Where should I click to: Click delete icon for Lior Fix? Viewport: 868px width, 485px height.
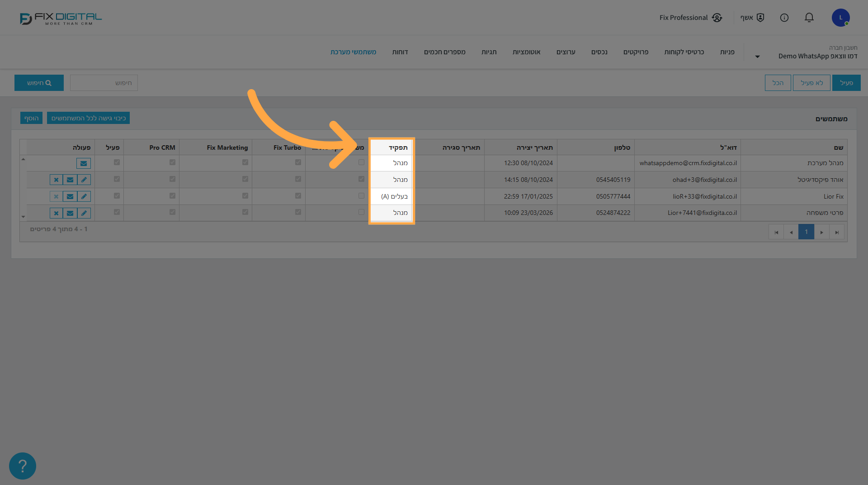[56, 196]
